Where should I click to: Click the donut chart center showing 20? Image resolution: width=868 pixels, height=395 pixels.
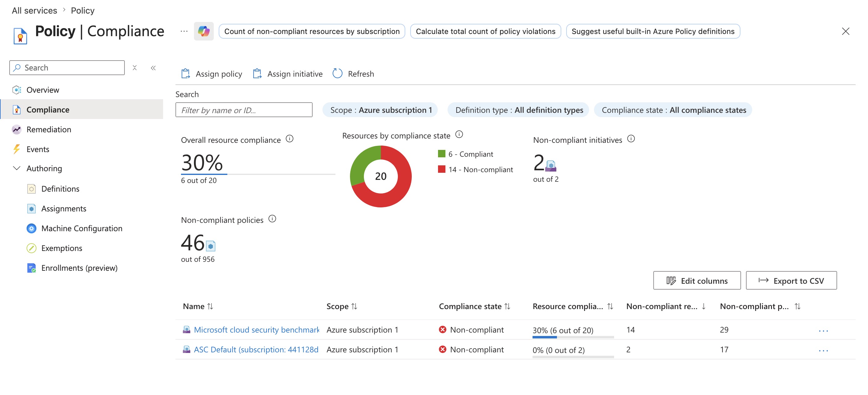[x=381, y=176]
